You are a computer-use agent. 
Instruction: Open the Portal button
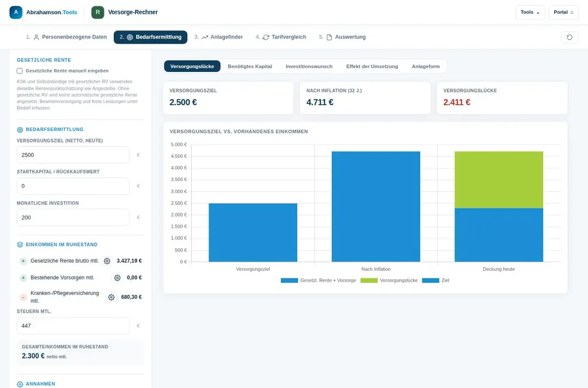pos(563,13)
